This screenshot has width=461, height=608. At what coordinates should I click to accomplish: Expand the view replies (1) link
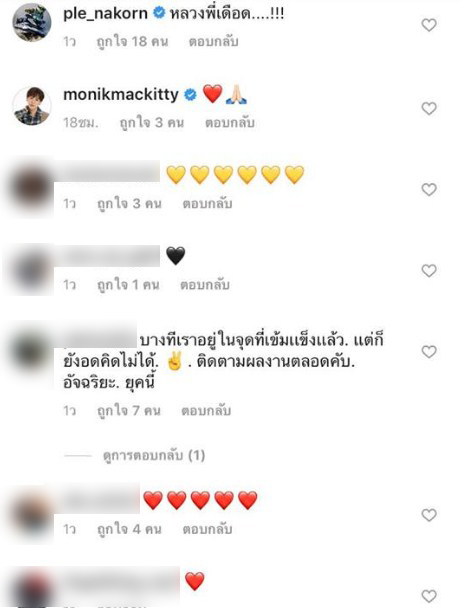154,455
